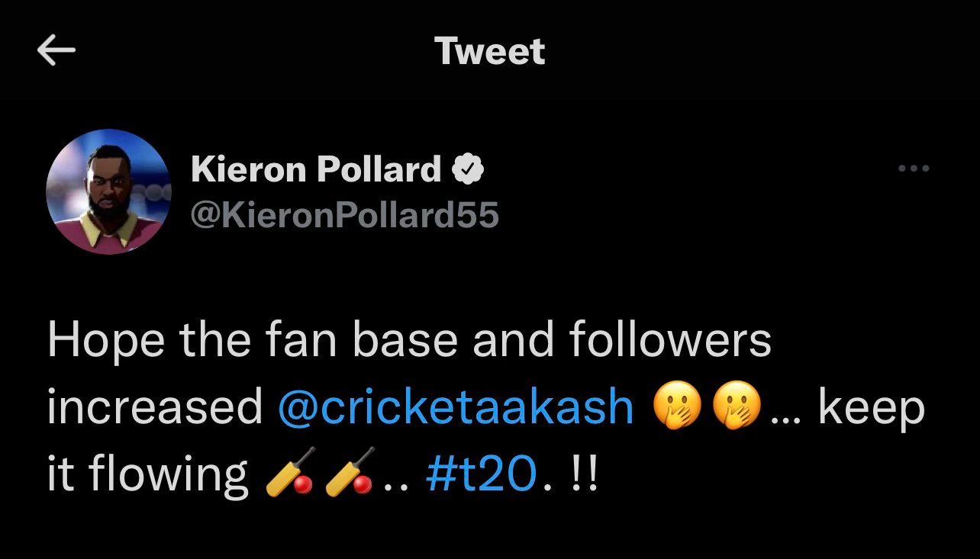Click the word "keep" in the tweet
Screen dimensions: 980x559
click(x=871, y=409)
